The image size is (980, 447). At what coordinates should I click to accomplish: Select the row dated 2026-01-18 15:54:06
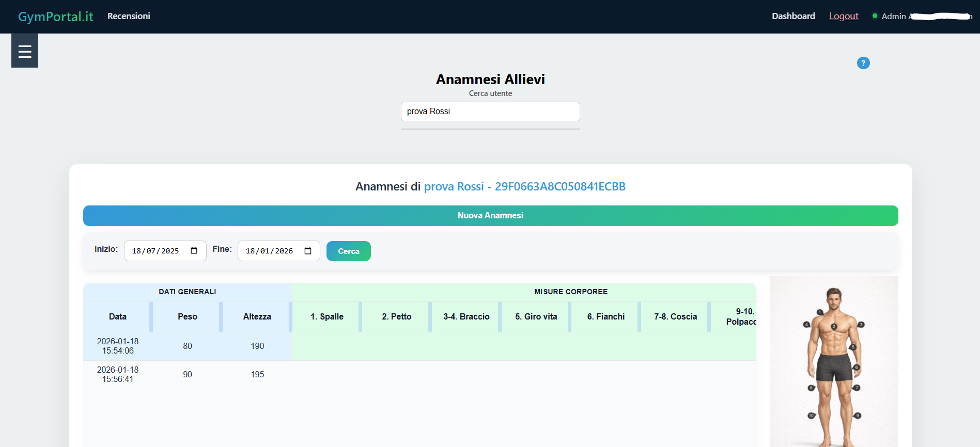[x=118, y=346]
